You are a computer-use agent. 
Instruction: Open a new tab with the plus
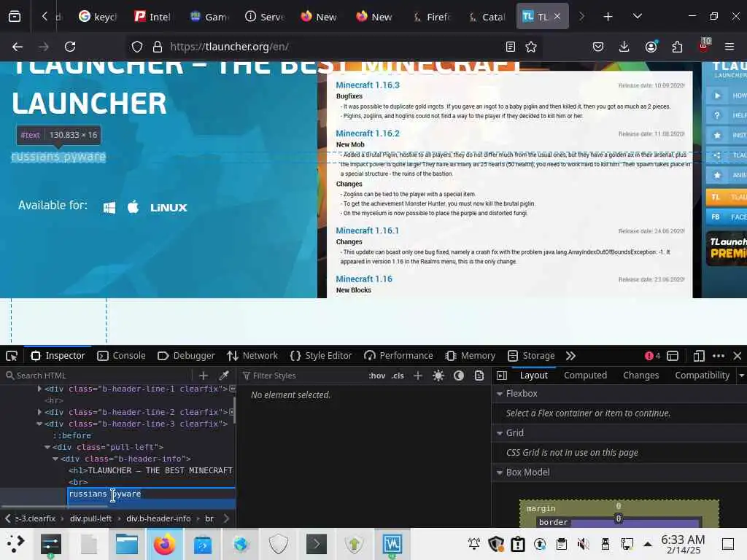(x=608, y=17)
